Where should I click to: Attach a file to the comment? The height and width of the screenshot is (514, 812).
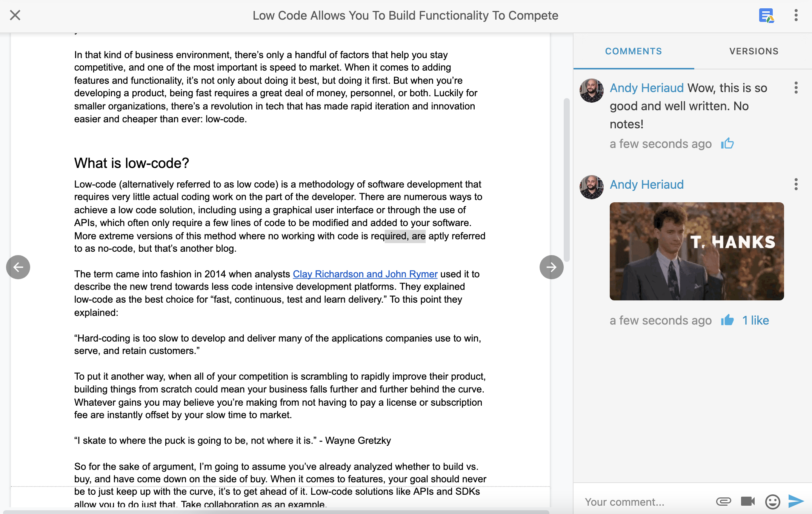tap(723, 502)
